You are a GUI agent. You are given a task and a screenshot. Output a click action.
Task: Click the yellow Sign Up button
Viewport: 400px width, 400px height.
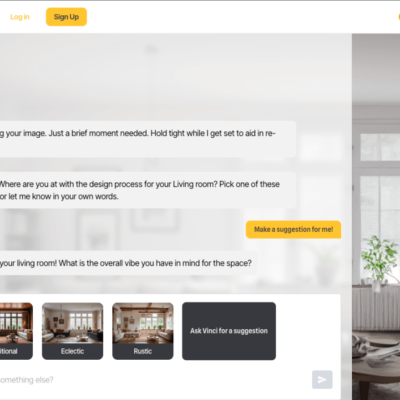point(66,17)
